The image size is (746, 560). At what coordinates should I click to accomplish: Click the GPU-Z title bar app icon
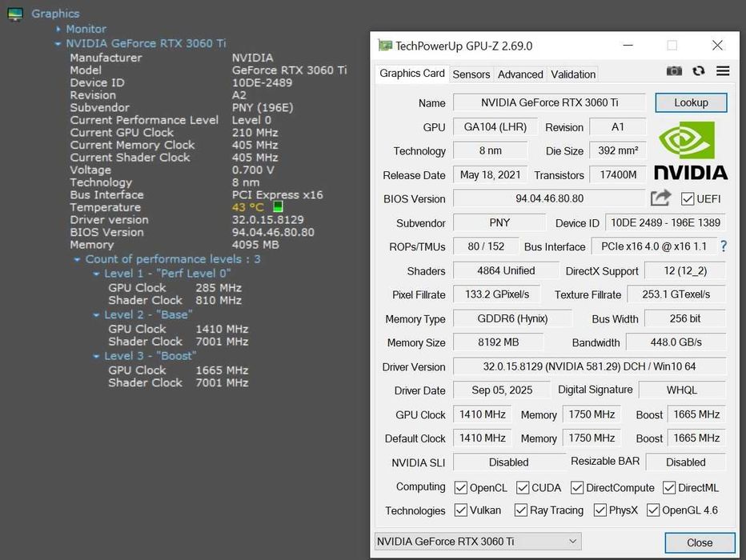click(384, 46)
